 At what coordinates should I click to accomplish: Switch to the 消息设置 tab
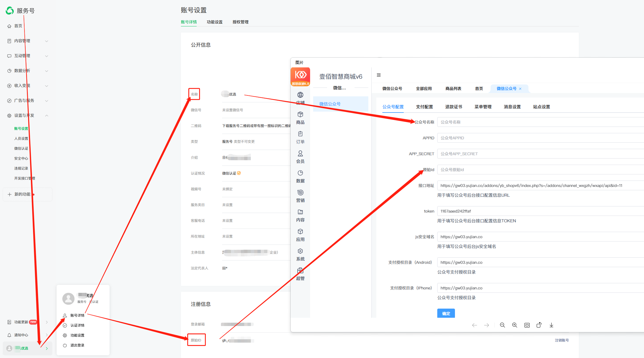pos(512,107)
